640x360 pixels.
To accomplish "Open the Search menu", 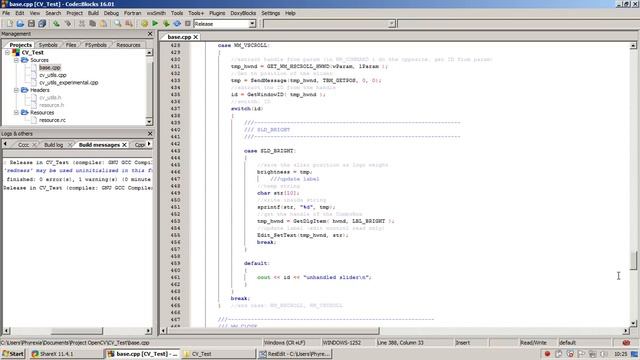I will [x=53, y=13].
